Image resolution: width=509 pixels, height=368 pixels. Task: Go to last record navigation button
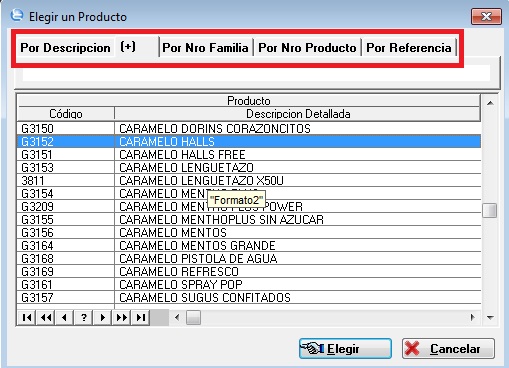141,317
